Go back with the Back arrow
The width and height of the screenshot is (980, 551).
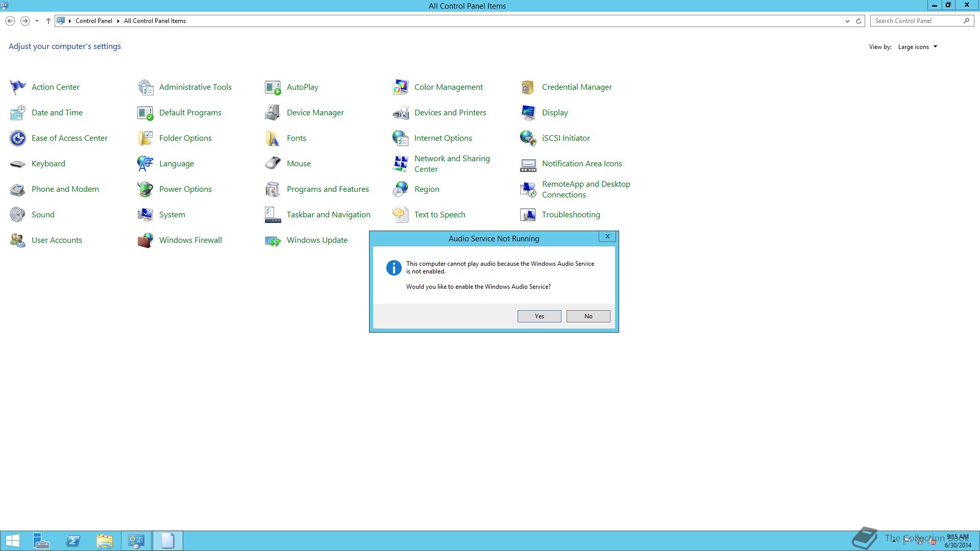10,21
